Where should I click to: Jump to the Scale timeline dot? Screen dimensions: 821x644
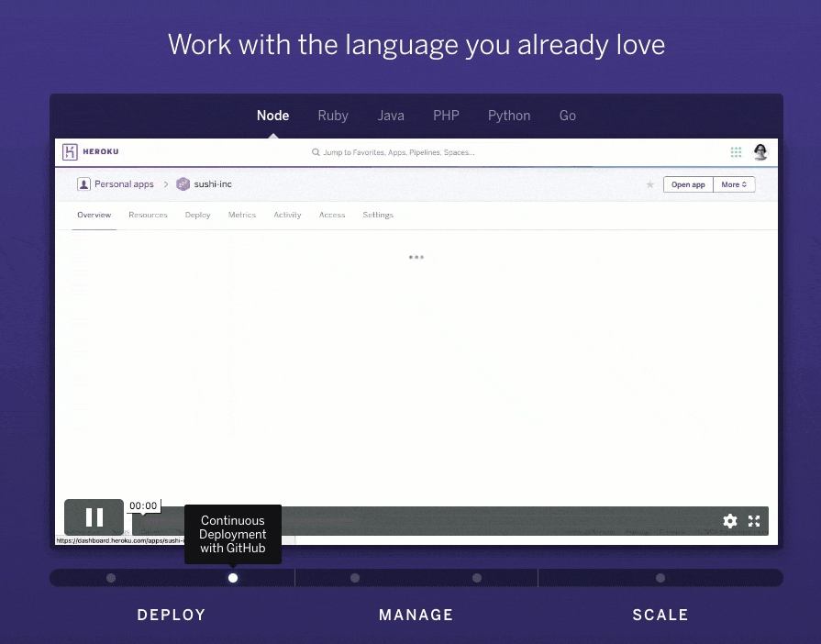pyautogui.click(x=660, y=578)
